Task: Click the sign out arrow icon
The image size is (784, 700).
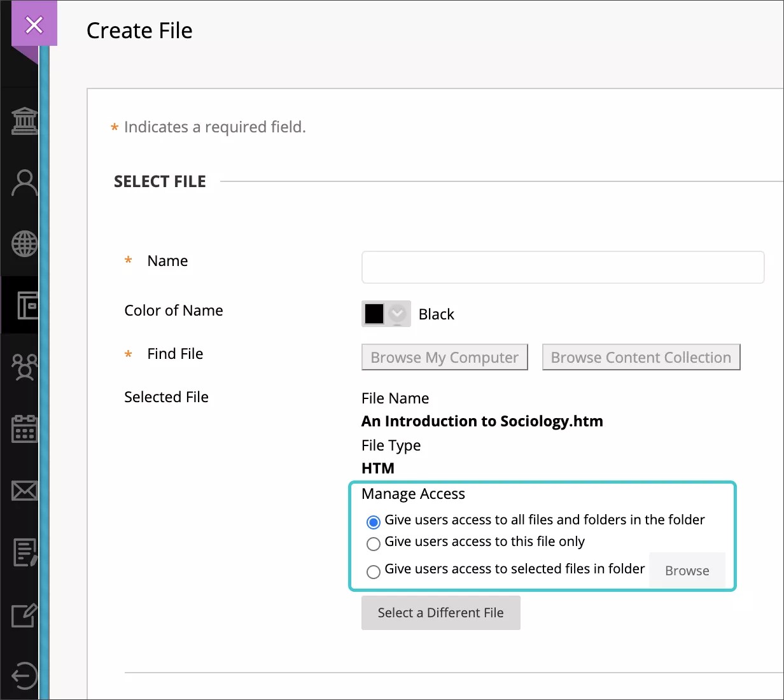Action: (x=24, y=676)
